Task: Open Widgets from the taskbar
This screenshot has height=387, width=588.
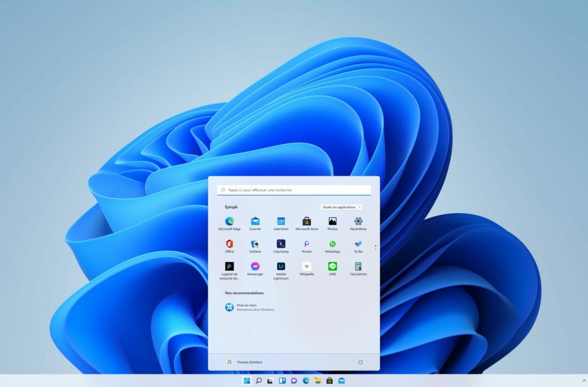Action: 282,380
